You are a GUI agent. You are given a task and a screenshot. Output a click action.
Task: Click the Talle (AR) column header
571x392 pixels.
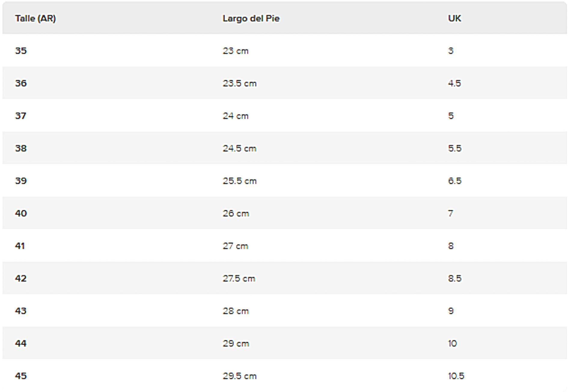click(35, 19)
